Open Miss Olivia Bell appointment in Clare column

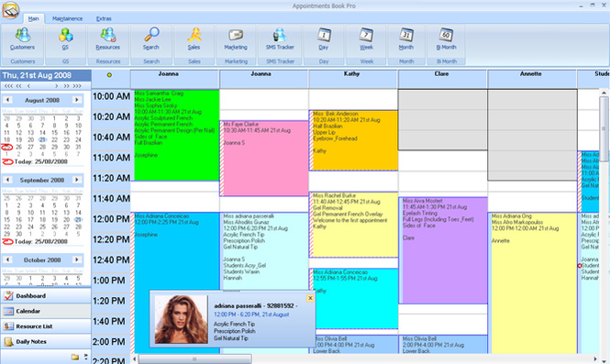coord(443,344)
